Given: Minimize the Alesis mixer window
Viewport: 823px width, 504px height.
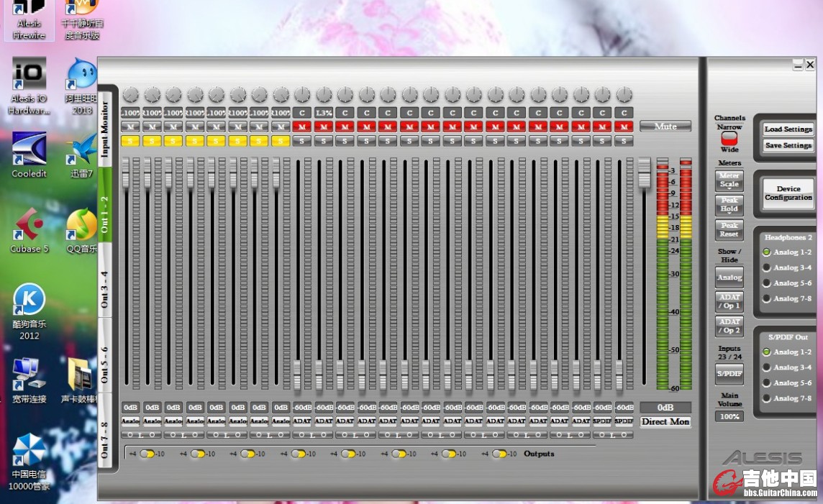Looking at the screenshot, I should 798,65.
